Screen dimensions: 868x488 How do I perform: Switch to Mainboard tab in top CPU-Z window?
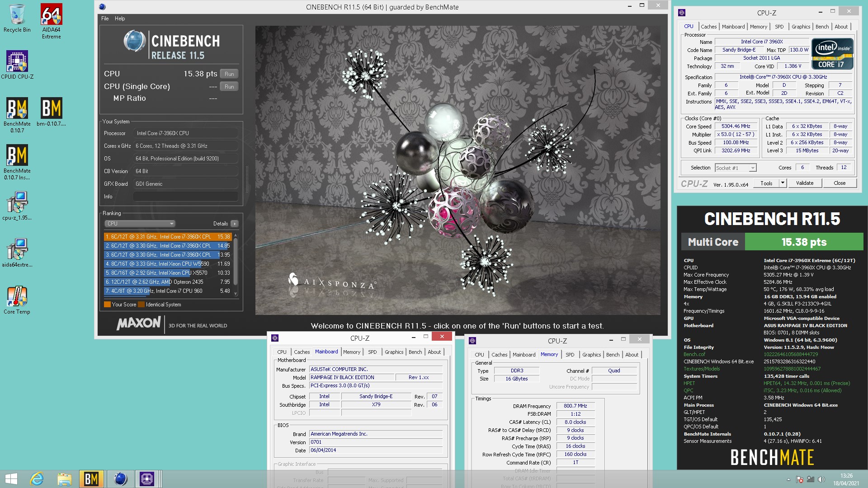point(733,27)
